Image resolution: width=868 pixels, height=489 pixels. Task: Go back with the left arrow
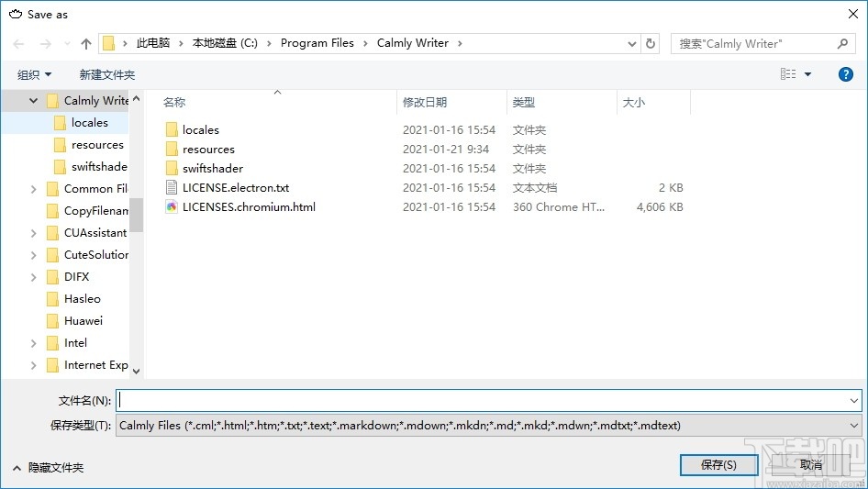[x=18, y=44]
